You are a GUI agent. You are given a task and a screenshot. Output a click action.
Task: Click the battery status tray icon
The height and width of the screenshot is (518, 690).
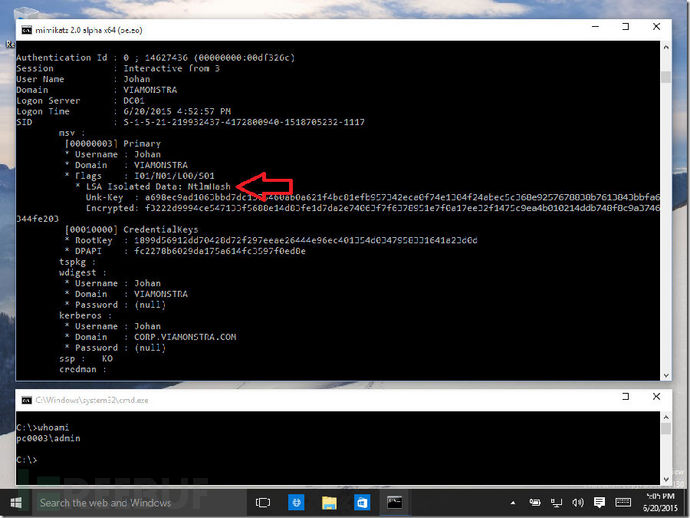(x=535, y=503)
